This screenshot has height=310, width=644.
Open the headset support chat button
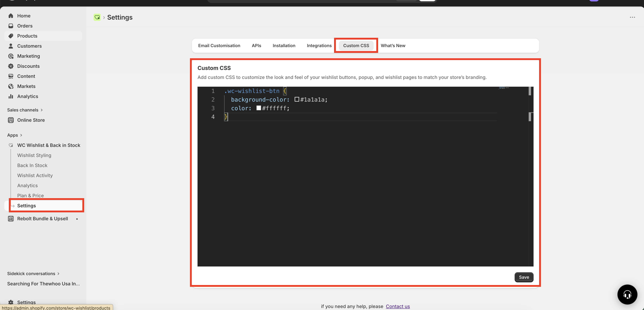[x=627, y=294]
